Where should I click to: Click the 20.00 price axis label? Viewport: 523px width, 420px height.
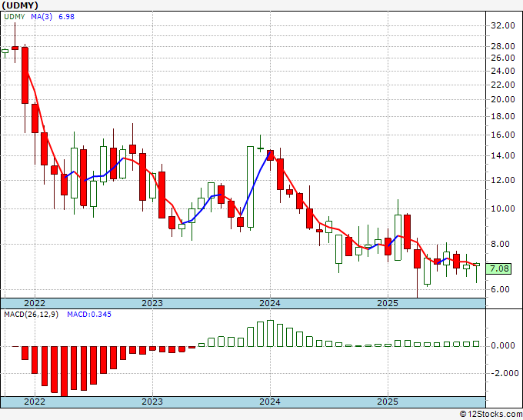click(503, 99)
